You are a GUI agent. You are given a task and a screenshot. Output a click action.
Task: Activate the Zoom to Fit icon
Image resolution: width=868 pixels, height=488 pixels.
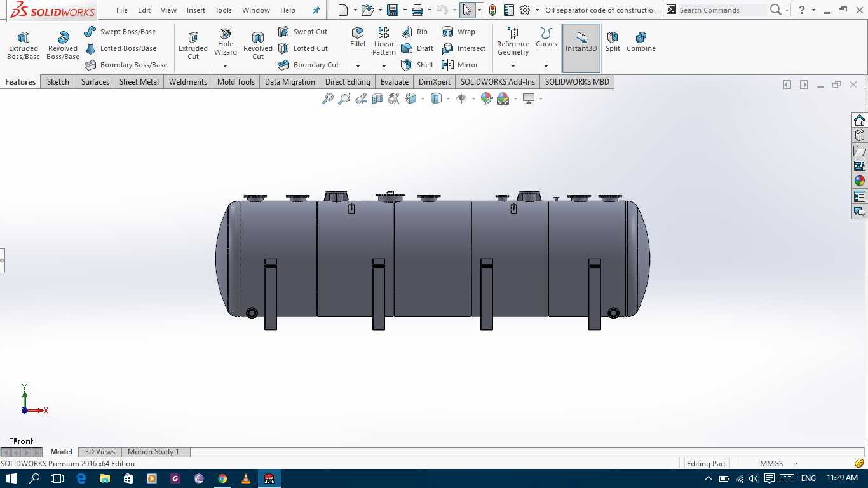328,98
